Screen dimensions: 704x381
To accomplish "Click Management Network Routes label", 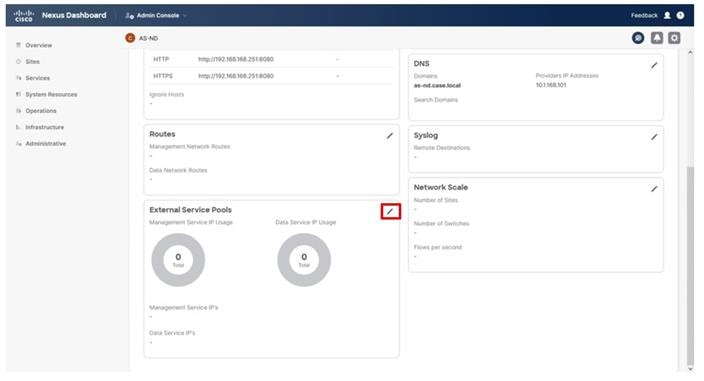I will [189, 146].
